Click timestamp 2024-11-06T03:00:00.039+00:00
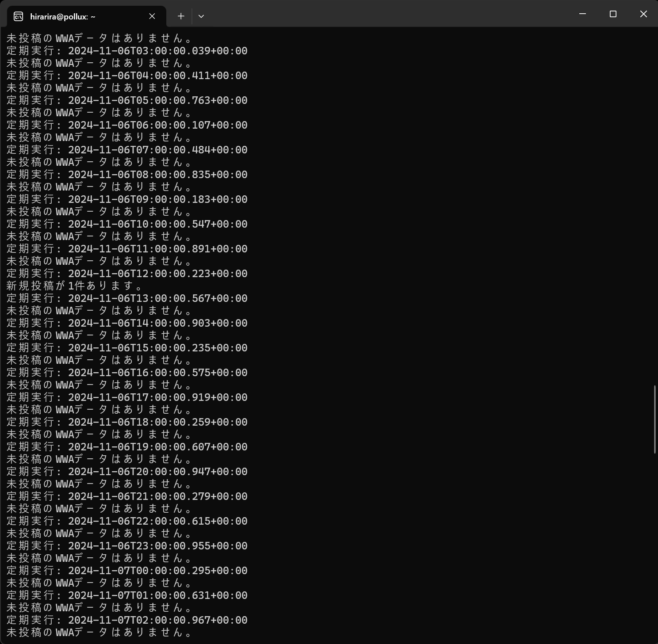 (x=158, y=51)
